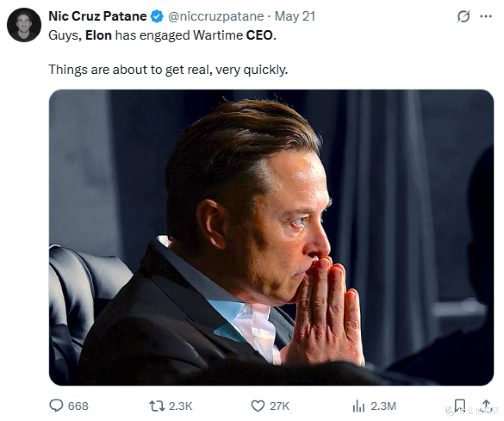Viewport: 504px width, 421px height.
Task: Click the reply speech bubble icon
Action: click(56, 406)
